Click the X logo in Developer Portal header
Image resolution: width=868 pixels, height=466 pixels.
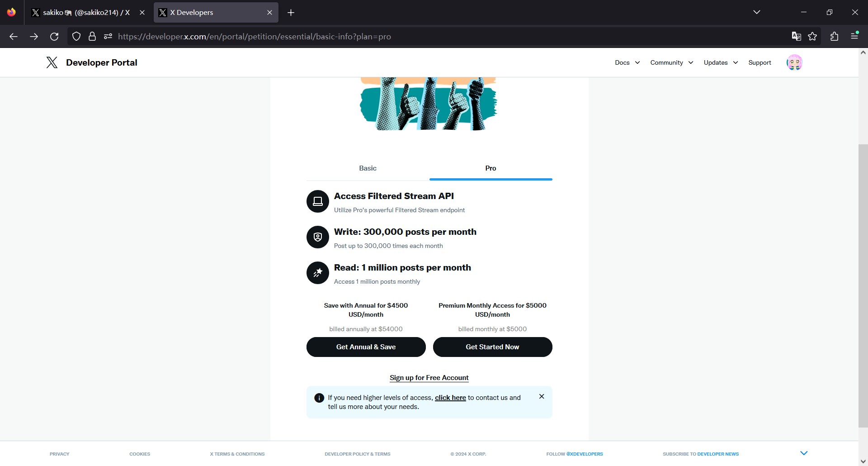coord(52,62)
